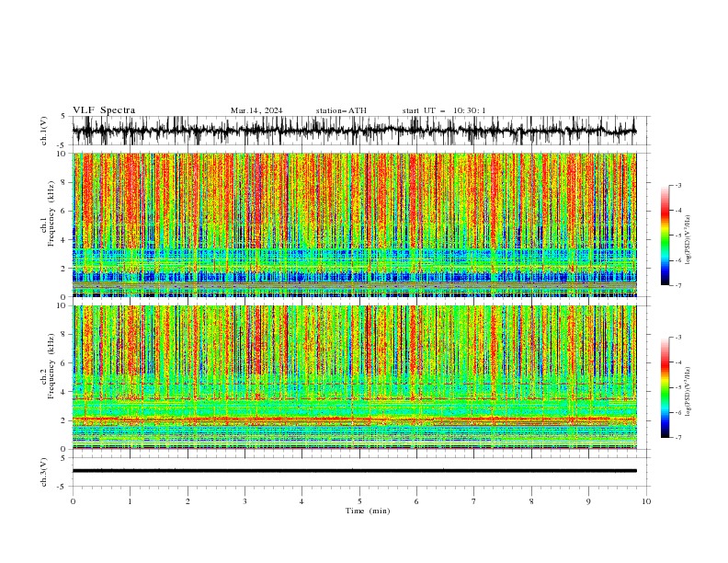The height and width of the screenshot is (563, 728).
Task: Click the ch.2 "Frequency (kHz)" axis label
Action: point(51,366)
